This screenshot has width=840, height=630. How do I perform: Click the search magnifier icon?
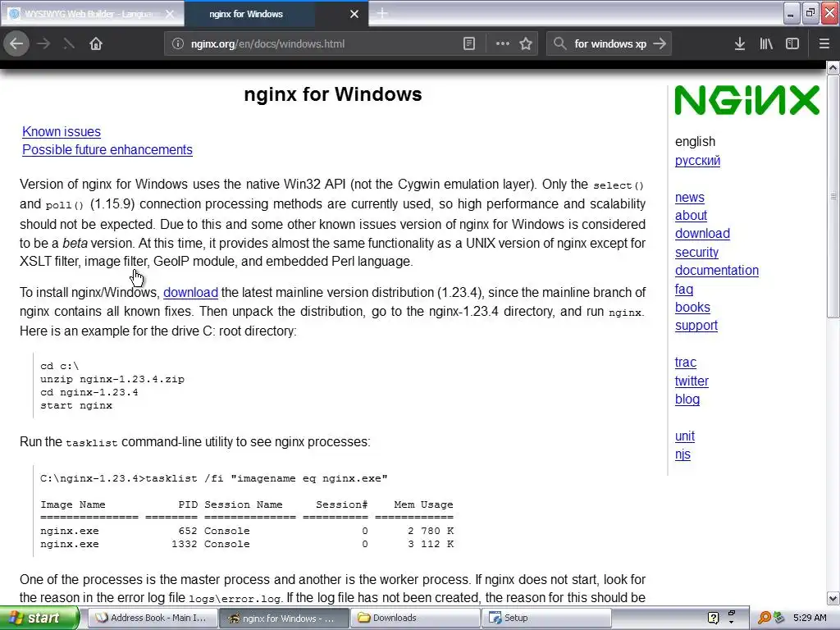(x=559, y=44)
